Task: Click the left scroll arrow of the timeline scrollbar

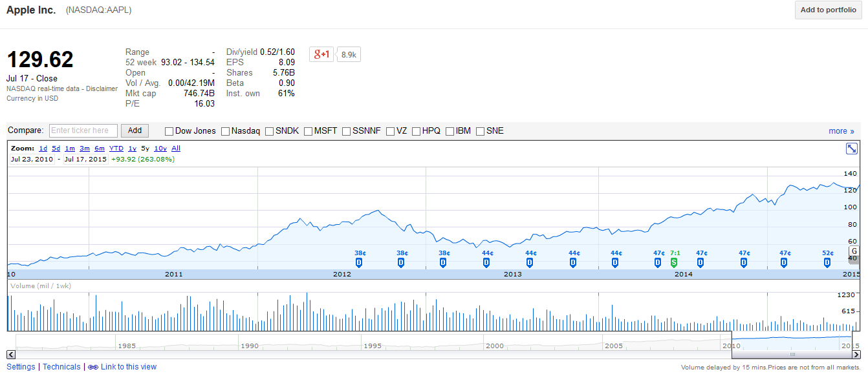Action: click(11, 355)
